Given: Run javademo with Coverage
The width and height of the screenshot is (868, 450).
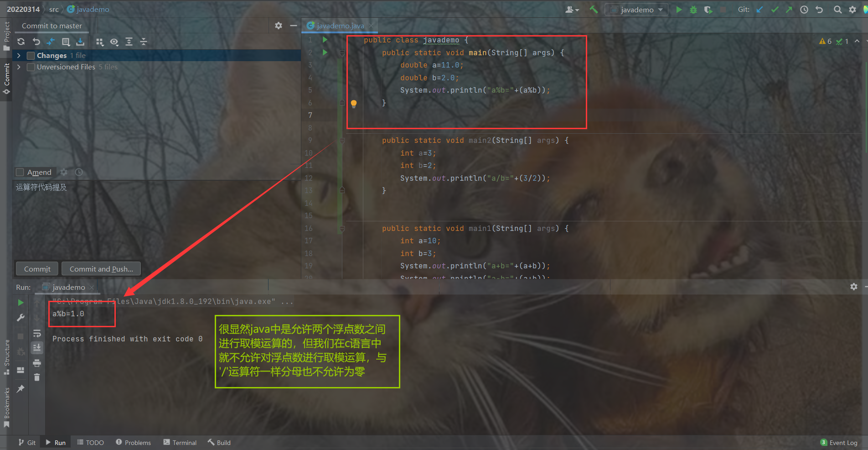Looking at the screenshot, I should point(708,10).
